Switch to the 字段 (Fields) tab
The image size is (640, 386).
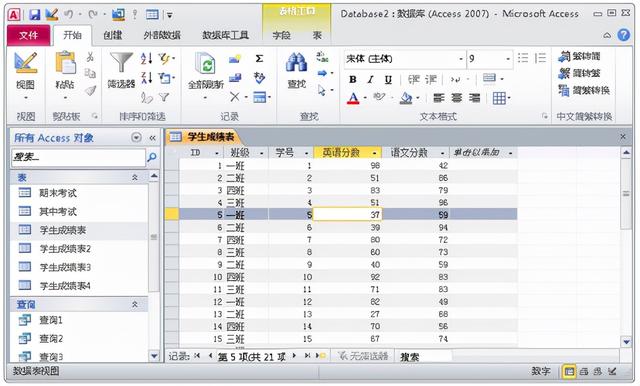tap(281, 35)
